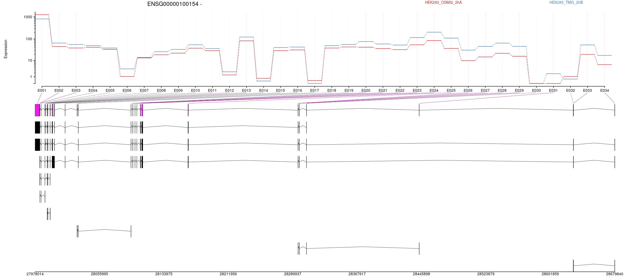
Task: Click y-axis tick value 100
Action: coord(29,39)
